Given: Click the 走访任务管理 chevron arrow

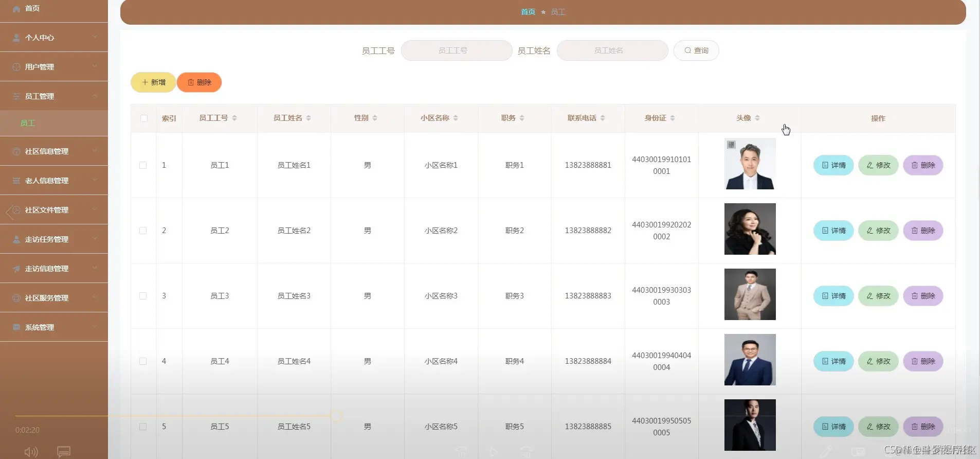Looking at the screenshot, I should pyautogui.click(x=95, y=239).
